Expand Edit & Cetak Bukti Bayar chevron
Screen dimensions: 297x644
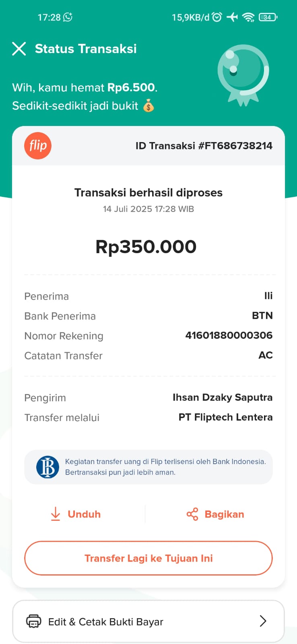coord(263,621)
